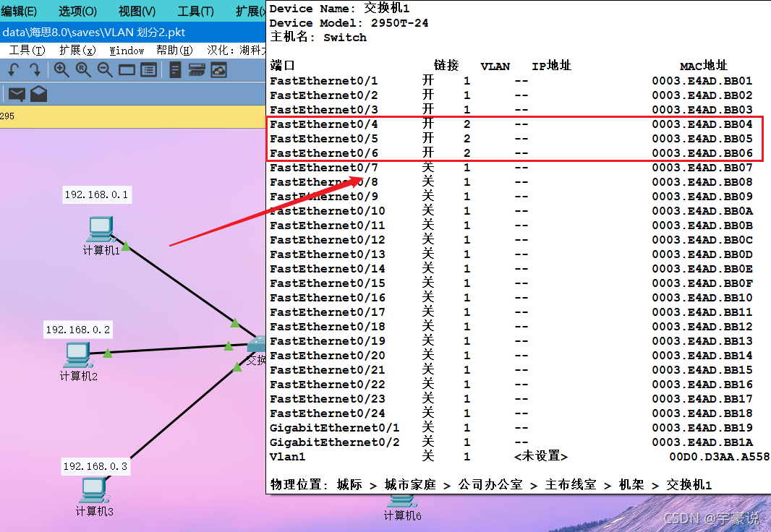Click the 计算机3 device name label

tap(94, 511)
